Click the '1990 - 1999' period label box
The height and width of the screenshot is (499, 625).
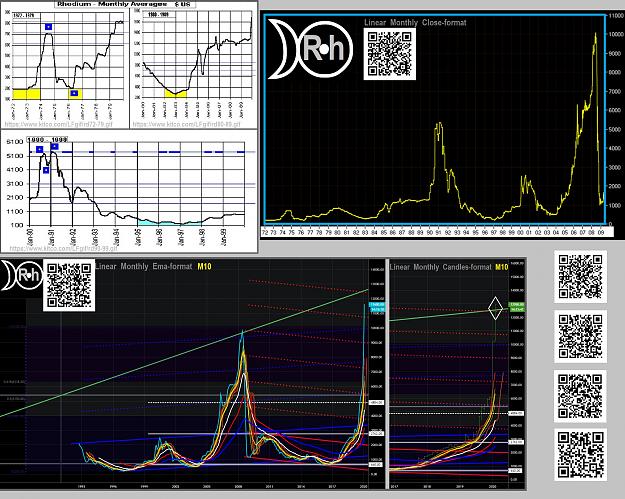[47, 139]
